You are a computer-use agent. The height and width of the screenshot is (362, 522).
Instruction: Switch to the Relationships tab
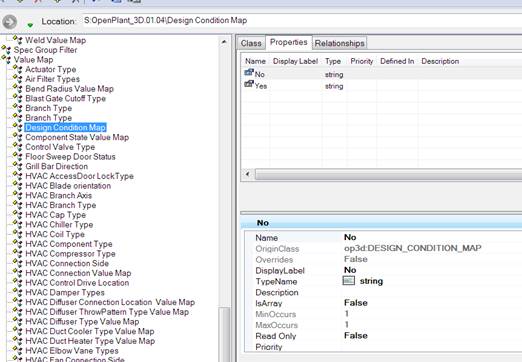(339, 43)
